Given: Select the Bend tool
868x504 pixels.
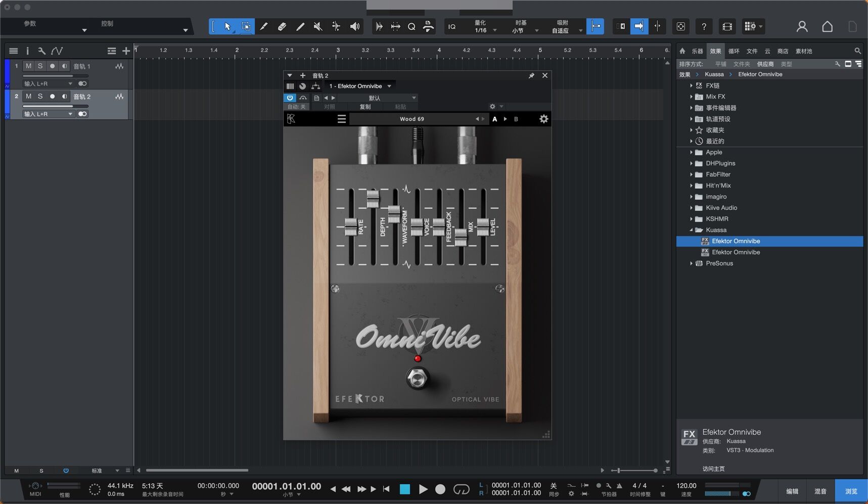Looking at the screenshot, I should pyautogui.click(x=336, y=26).
